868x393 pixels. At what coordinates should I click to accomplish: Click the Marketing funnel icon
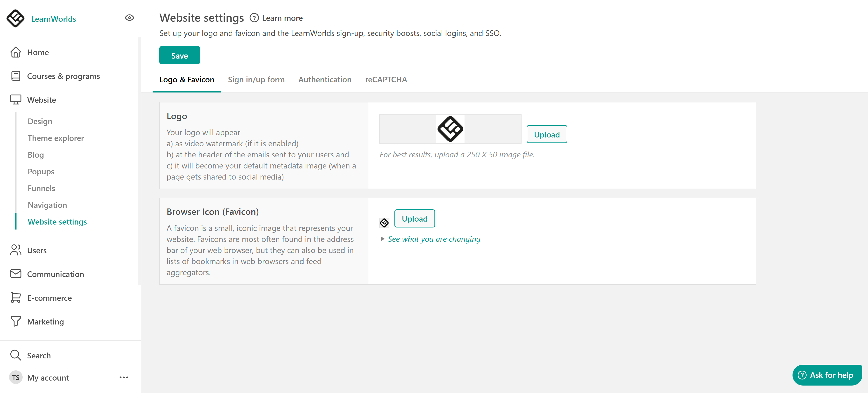coord(16,321)
